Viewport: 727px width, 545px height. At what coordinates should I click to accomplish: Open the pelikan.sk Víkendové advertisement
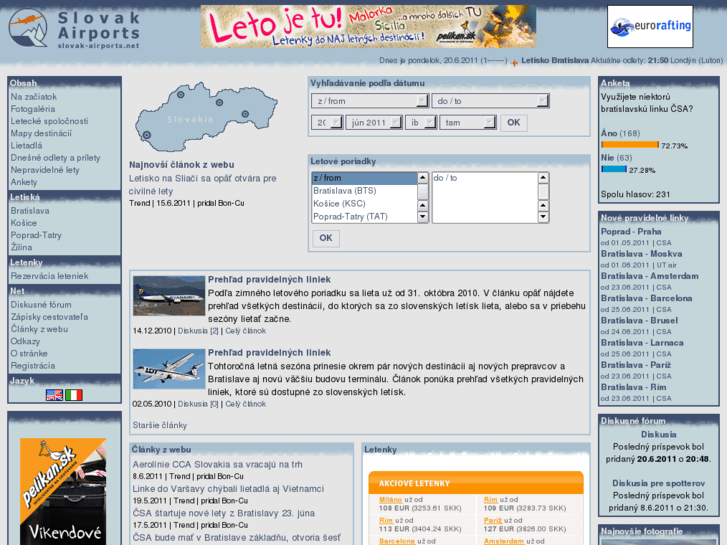[x=63, y=491]
